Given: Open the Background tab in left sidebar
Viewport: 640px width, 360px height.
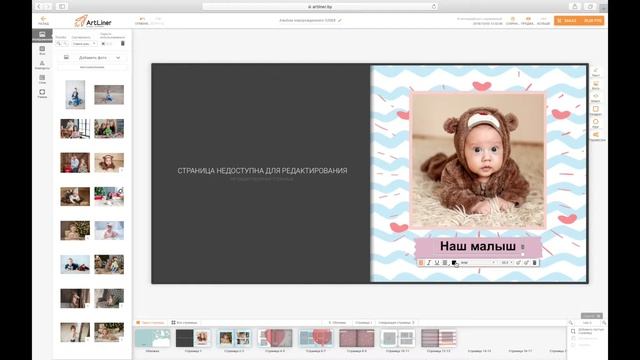Looking at the screenshot, I should pyautogui.click(x=42, y=50).
